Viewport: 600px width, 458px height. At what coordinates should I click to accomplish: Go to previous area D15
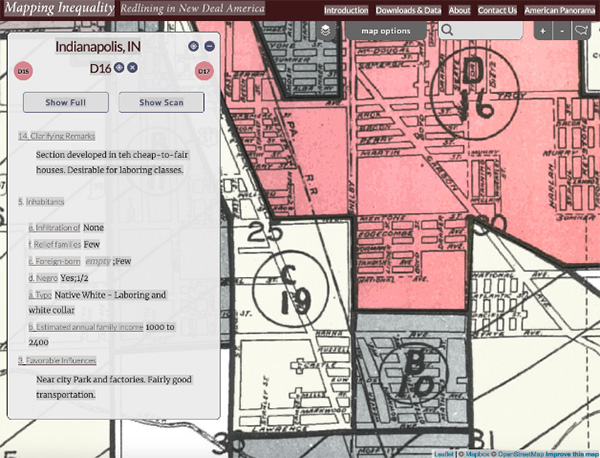pyautogui.click(x=23, y=71)
